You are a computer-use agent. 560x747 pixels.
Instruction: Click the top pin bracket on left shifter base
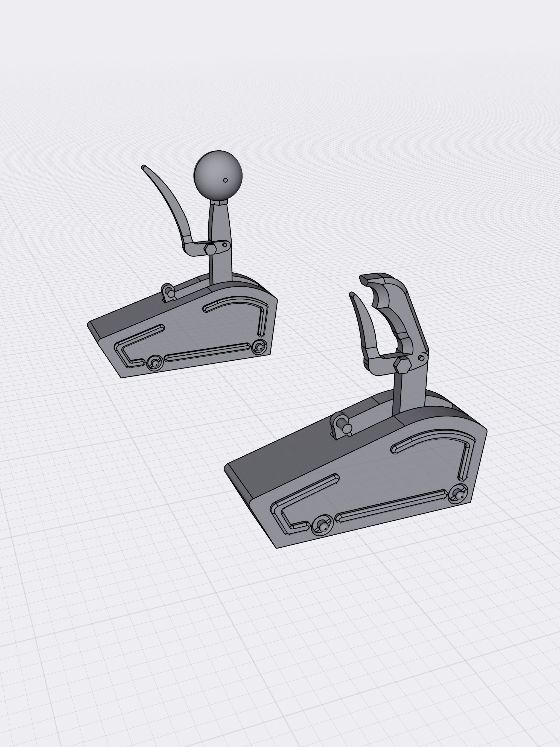(168, 291)
